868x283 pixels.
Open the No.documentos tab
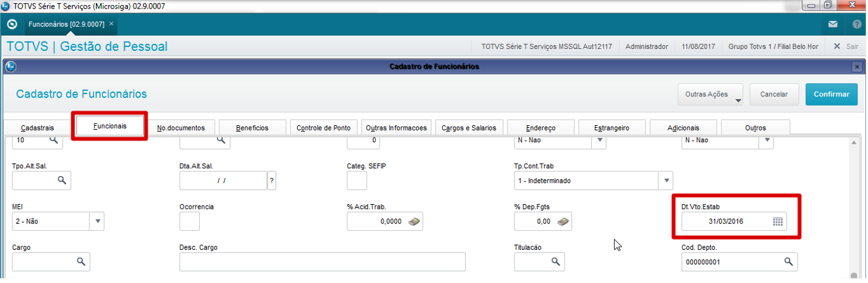pos(181,128)
